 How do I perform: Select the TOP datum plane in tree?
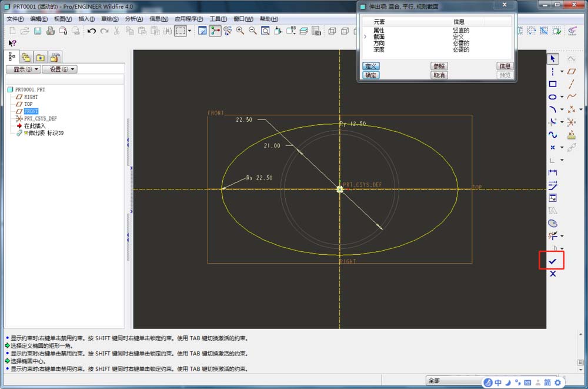(28, 104)
